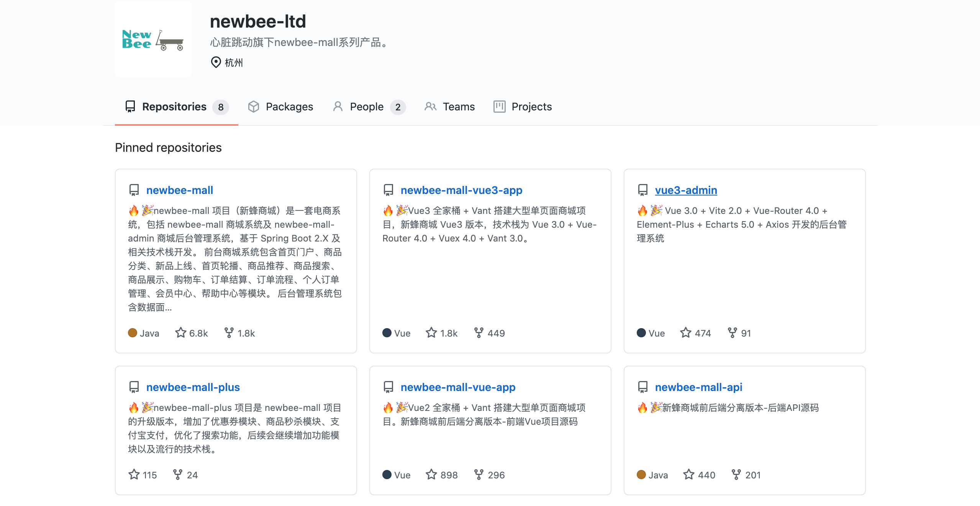Click the 296 forks count on newbee-mall-vue-app
This screenshot has height=506, width=980.
(x=496, y=475)
